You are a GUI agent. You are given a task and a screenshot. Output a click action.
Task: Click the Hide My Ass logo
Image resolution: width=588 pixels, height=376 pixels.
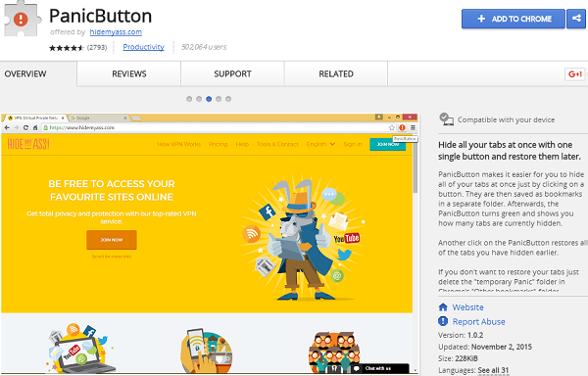[28, 144]
